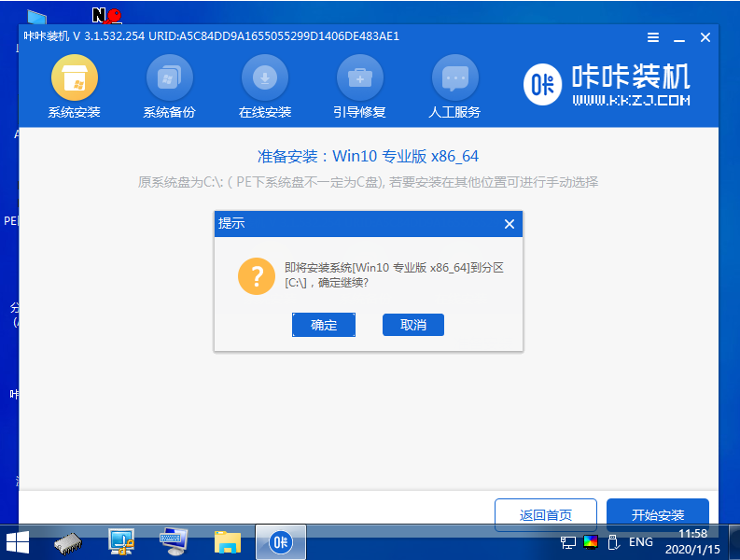Open the 系统备份 (System Backup) section
The height and width of the screenshot is (560, 740).
click(x=169, y=88)
